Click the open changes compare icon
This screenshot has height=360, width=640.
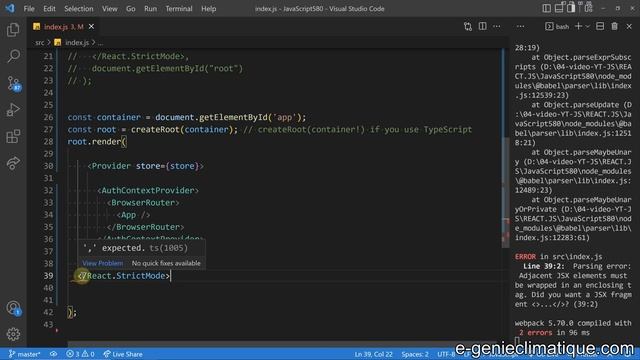click(468, 27)
